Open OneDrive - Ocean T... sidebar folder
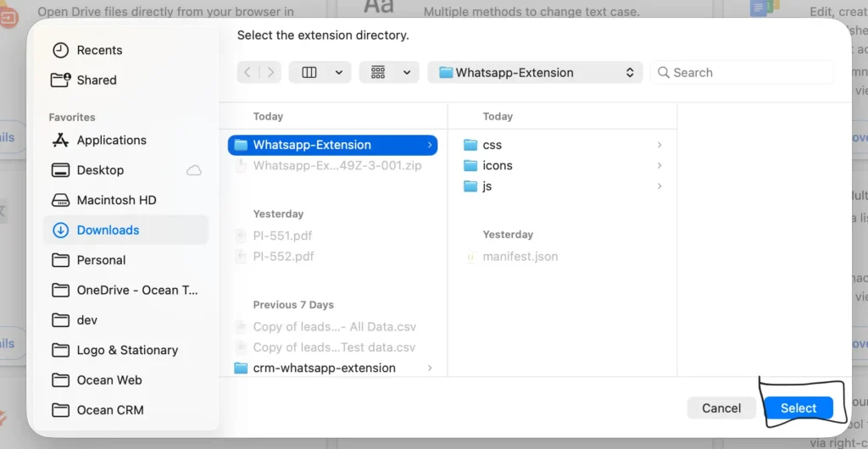This screenshot has width=868, height=449. 126,291
